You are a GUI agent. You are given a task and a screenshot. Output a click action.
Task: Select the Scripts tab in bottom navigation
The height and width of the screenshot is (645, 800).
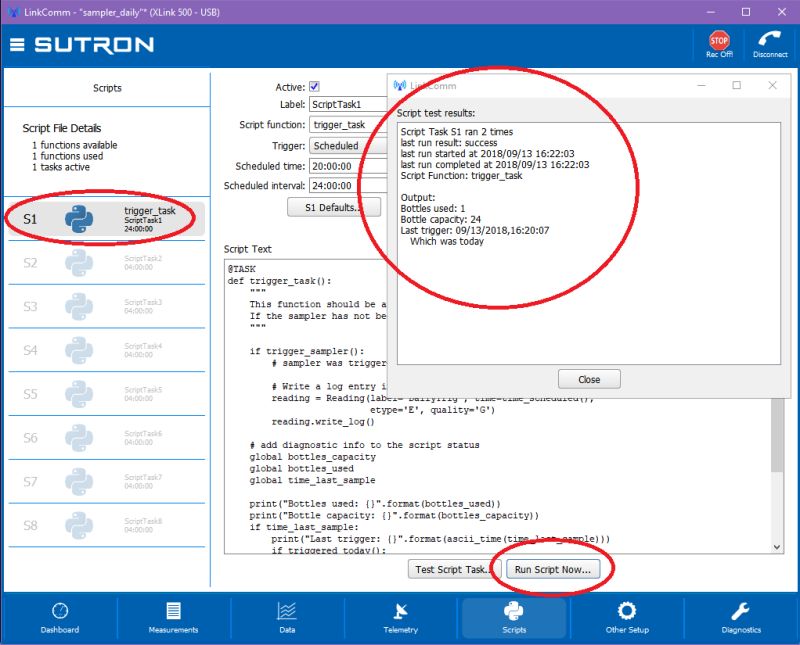513,618
